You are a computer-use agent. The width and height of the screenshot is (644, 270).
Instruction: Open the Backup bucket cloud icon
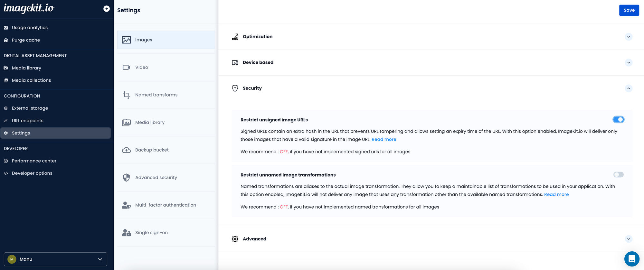pos(126,150)
